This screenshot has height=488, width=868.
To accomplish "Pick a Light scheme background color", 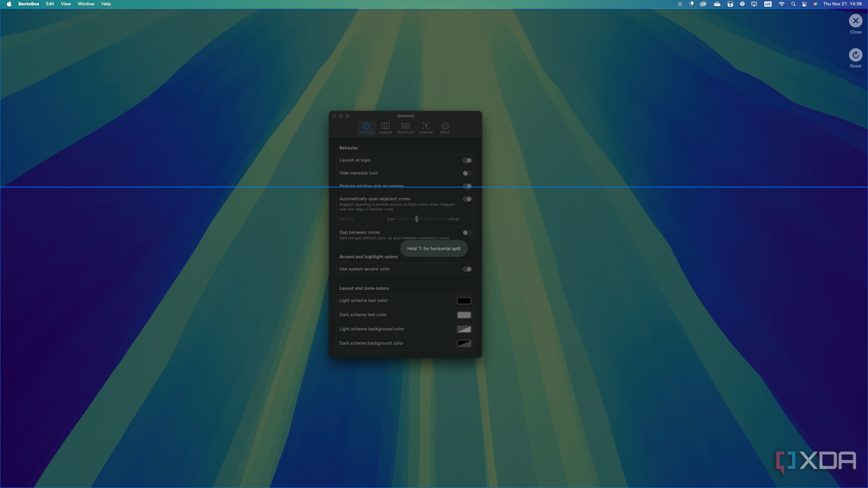I will (464, 329).
